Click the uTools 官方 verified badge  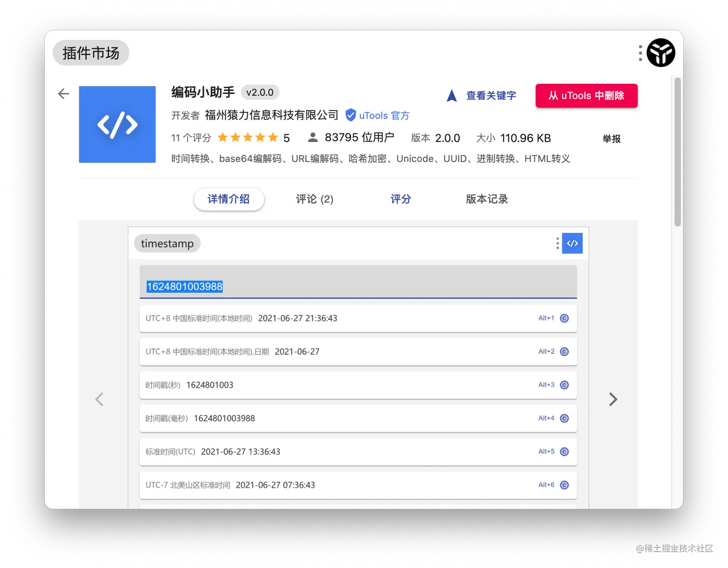click(377, 115)
